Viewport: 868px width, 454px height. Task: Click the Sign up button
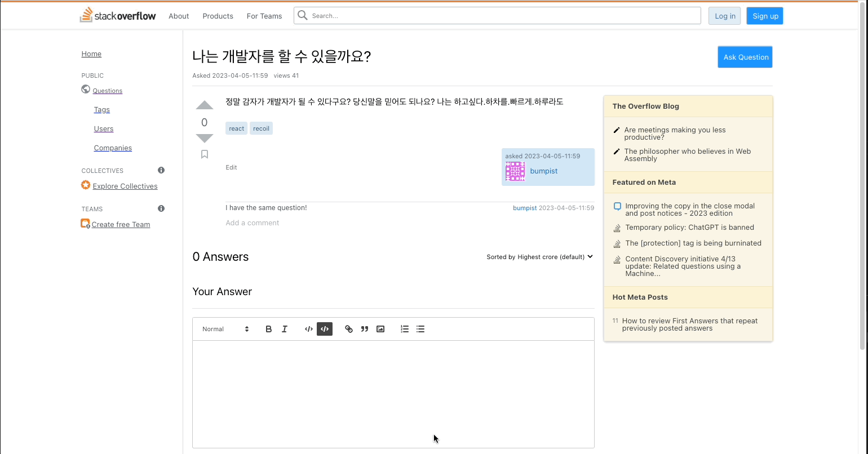pos(765,16)
